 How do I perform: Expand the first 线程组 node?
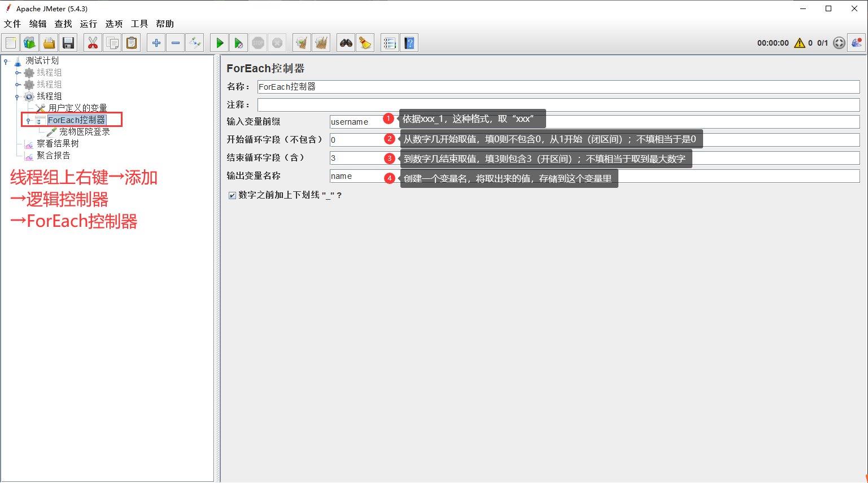coord(18,73)
